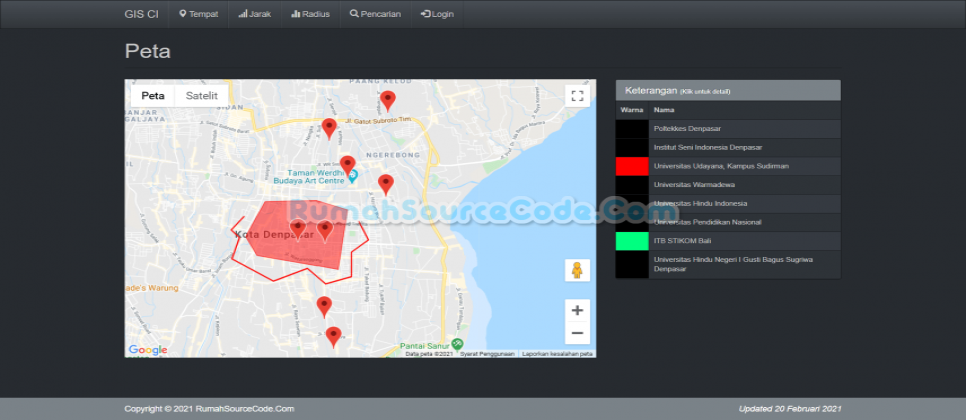Select the Street View pegman icon
Image resolution: width=966 pixels, height=420 pixels.
coord(577,270)
